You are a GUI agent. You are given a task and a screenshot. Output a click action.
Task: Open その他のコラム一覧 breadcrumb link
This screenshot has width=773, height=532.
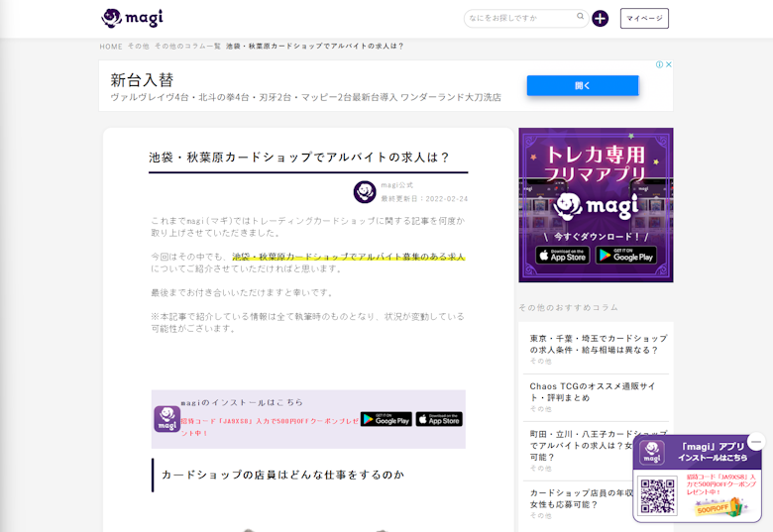point(187,47)
